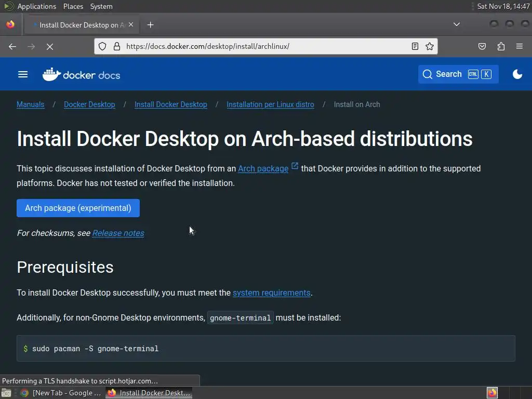Stop page loading with the X button
Viewport: 532px width, 399px height.
coord(50,46)
